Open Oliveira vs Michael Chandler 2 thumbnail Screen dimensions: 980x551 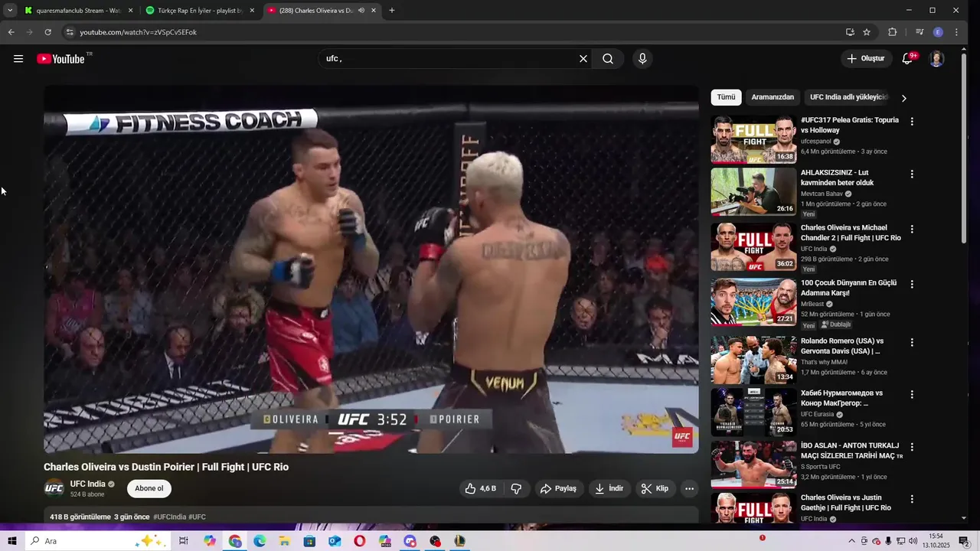[x=753, y=246]
